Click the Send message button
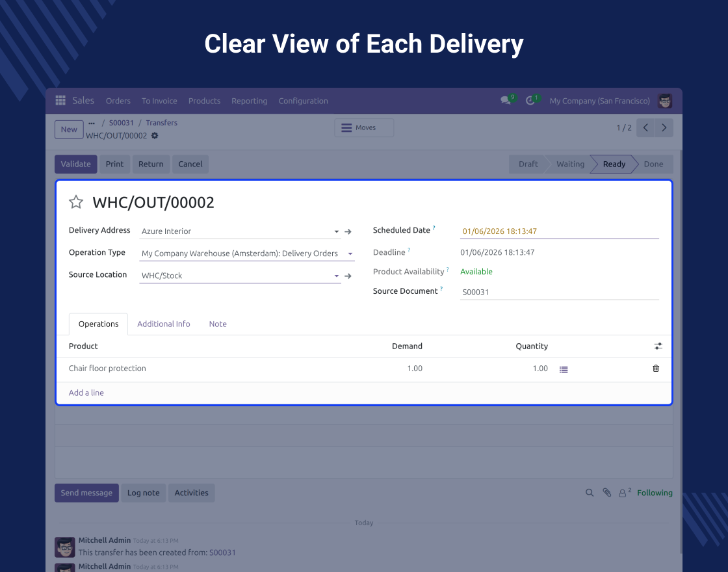This screenshot has width=728, height=572. point(86,493)
